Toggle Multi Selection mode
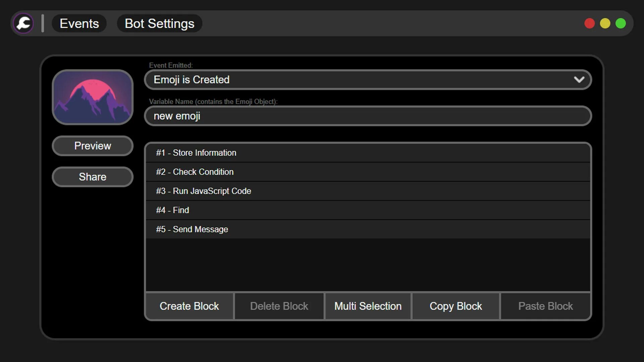 click(368, 306)
